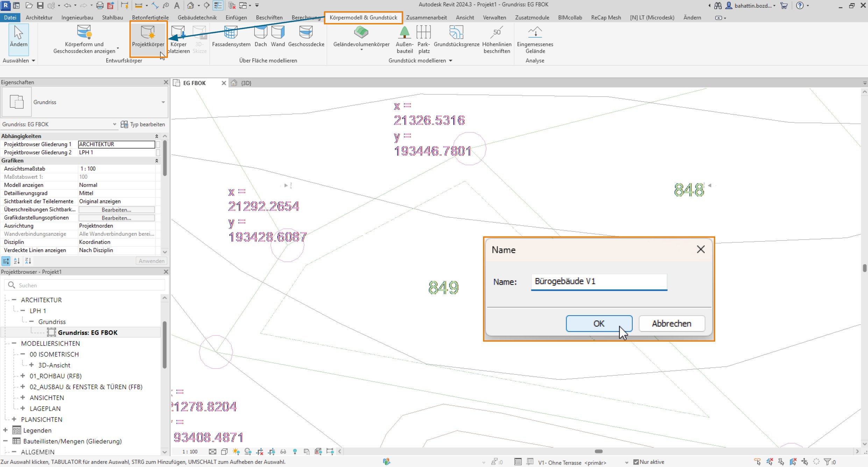Click Bearbeiten for Grafikdarstellungsoptionen
Screen dimensions: 868x467
point(116,218)
